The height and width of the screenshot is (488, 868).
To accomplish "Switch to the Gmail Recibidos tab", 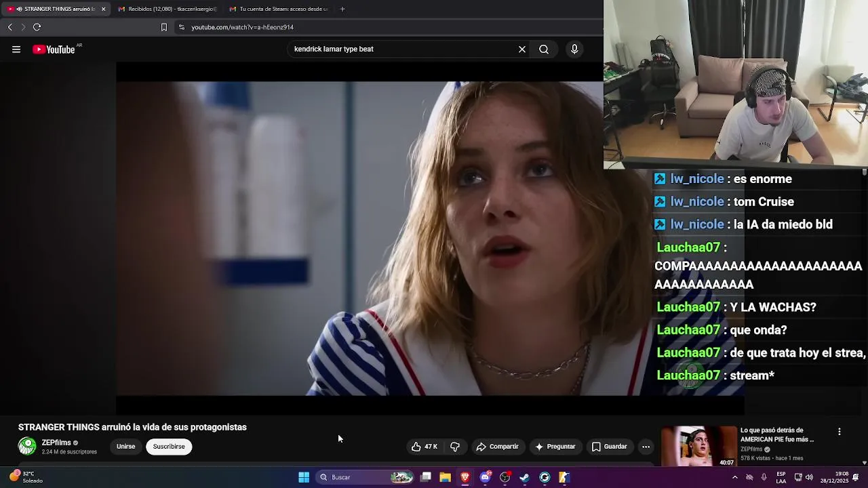I will coord(167,9).
